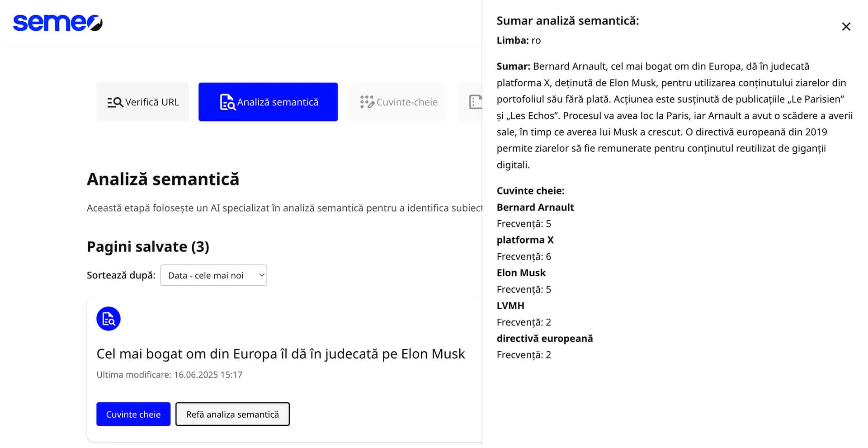The width and height of the screenshot is (868, 448).
Task: Click the directivă europeană keyword
Action: [544, 339]
